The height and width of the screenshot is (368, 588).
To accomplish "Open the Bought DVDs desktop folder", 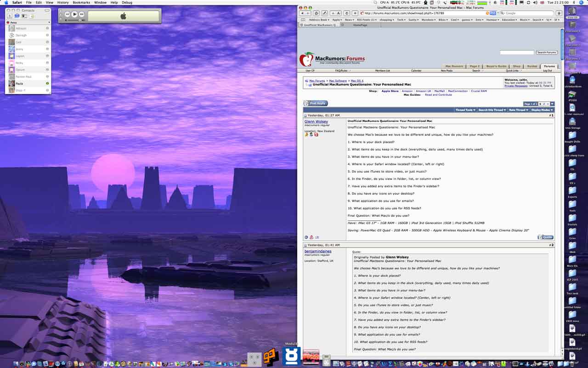I will point(572,137).
